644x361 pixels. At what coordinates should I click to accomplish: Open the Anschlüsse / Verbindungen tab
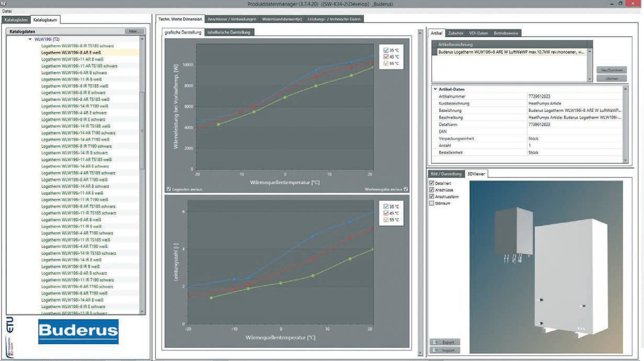[232, 19]
